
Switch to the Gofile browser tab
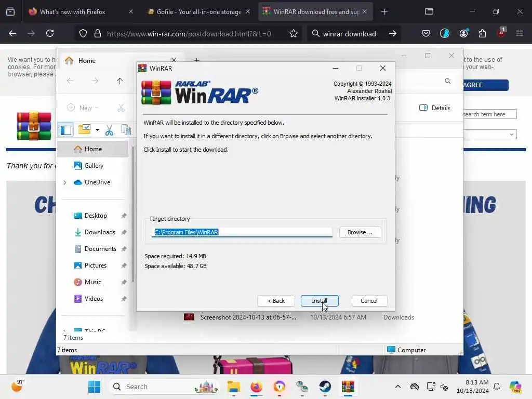pos(198,12)
